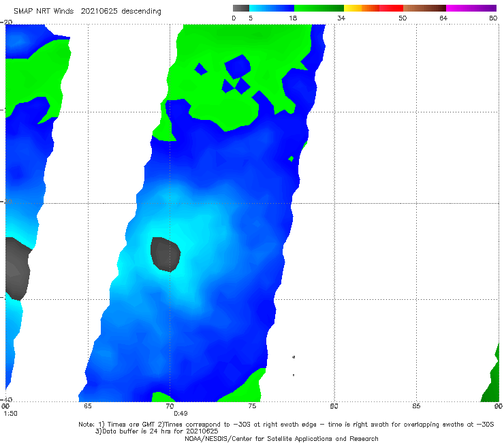
Task: Click the blue segment of the color bar
Action: (x=272, y=8)
